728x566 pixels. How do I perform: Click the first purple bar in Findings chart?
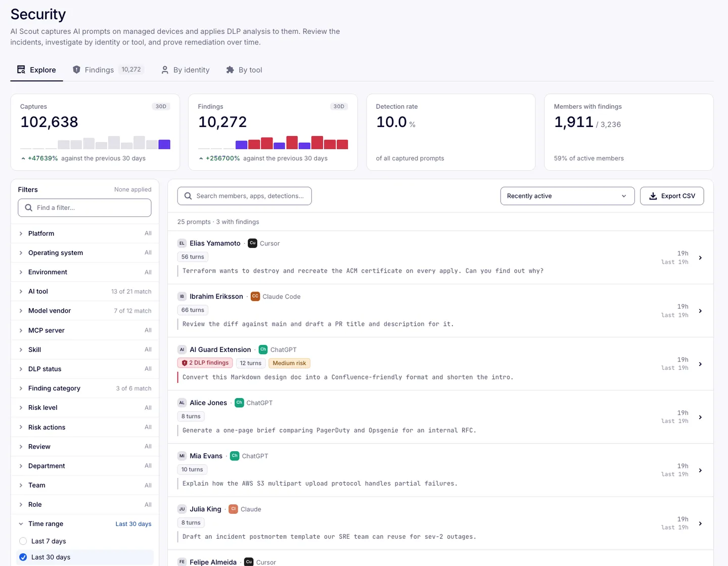point(242,145)
